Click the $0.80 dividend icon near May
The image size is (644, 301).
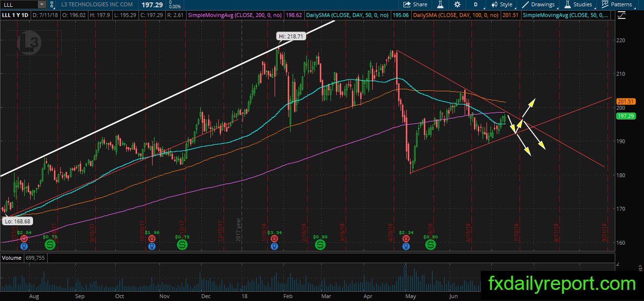431,245
